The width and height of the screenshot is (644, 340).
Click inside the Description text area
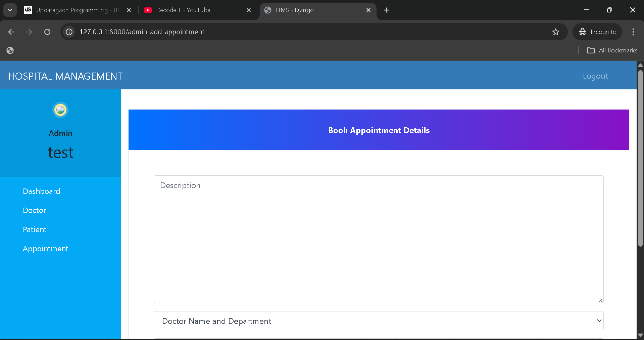(379, 239)
